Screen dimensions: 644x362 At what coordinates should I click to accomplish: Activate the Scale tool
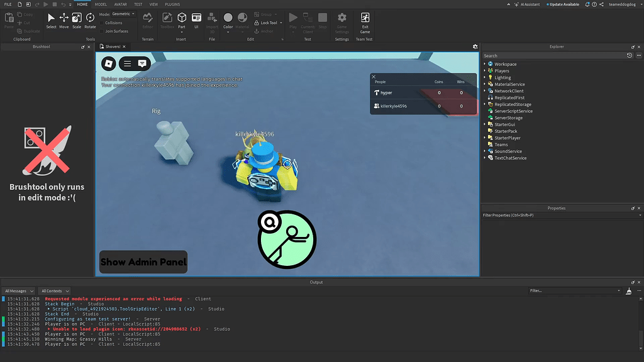(77, 21)
